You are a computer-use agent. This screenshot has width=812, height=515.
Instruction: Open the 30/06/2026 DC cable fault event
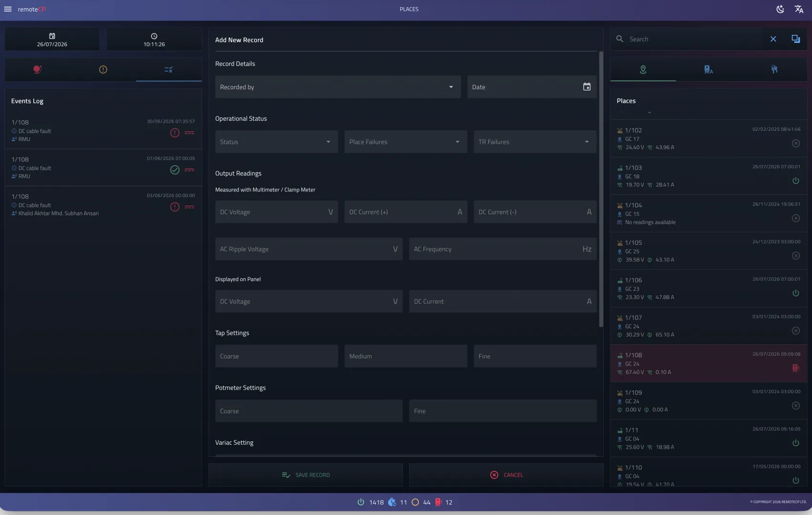point(103,130)
